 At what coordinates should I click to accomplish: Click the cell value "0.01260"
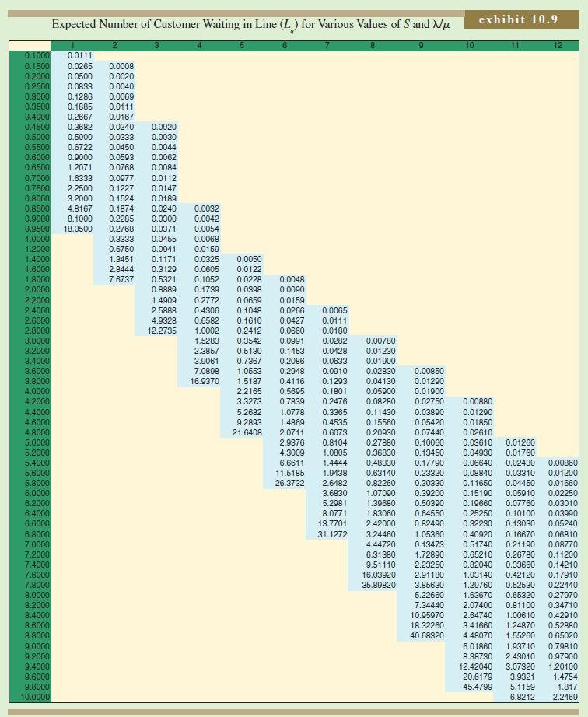coord(520,442)
